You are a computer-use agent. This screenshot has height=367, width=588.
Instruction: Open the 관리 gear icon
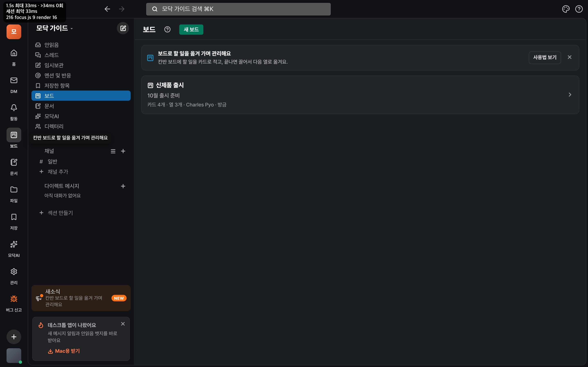[14, 272]
